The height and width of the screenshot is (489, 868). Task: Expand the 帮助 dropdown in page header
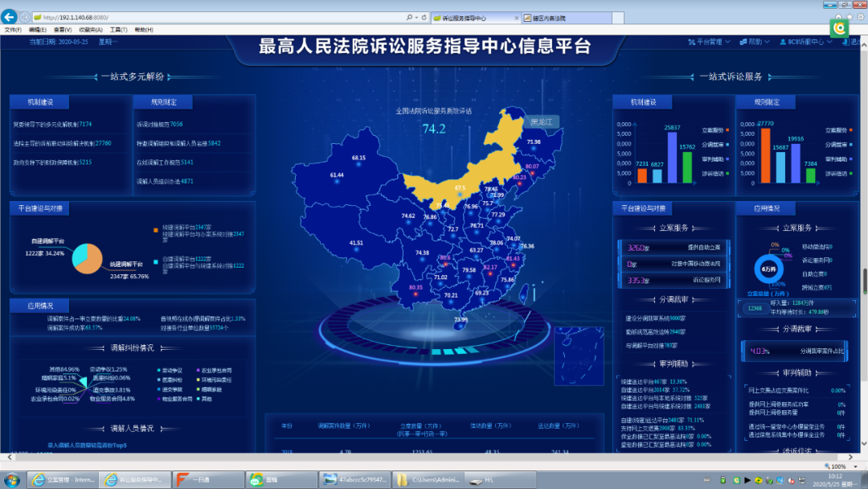tap(755, 42)
